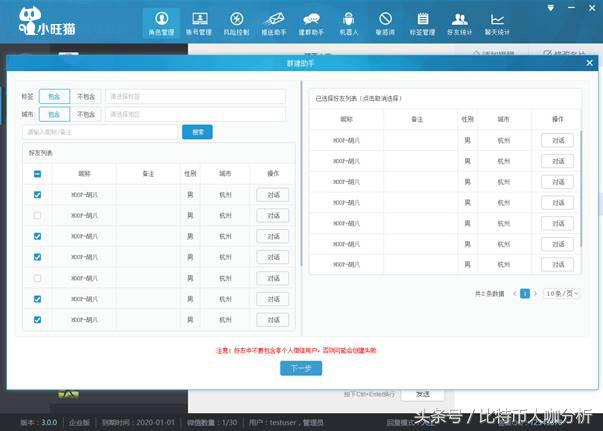The image size is (603, 431).
Task: Uncheck the sixth friend row checkbox
Action: pos(37,299)
